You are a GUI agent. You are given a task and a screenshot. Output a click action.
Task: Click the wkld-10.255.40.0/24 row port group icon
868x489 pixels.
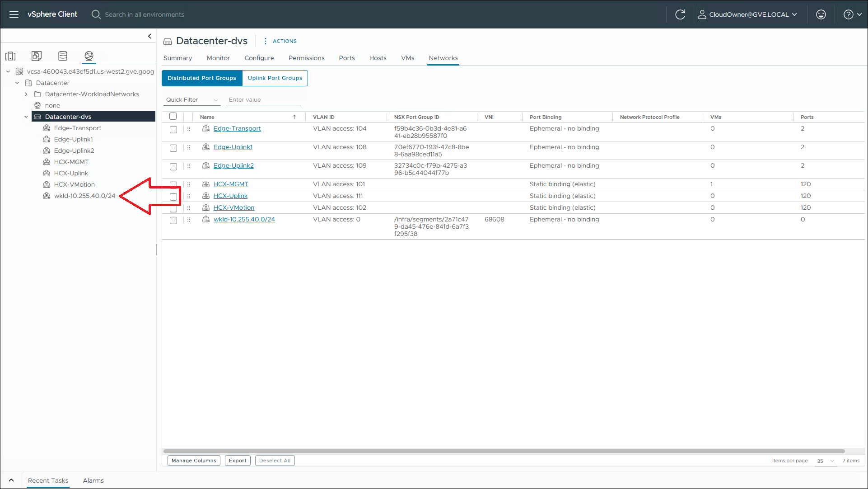tap(206, 220)
